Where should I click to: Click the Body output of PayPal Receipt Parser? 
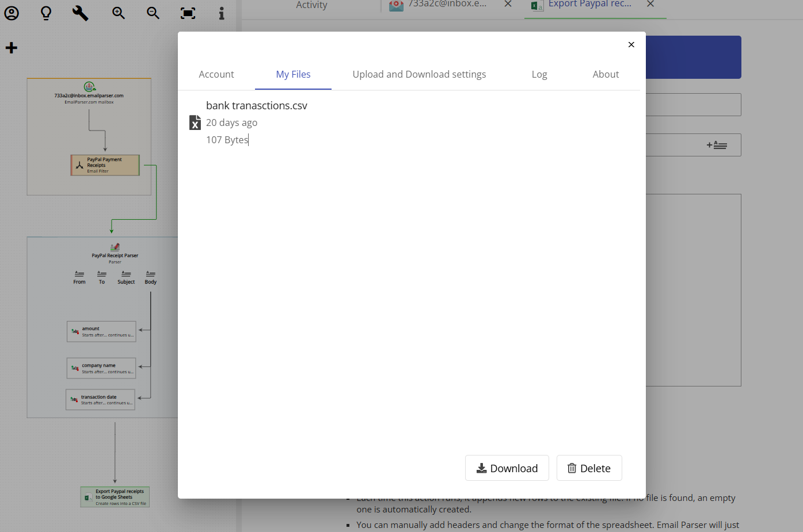click(150, 277)
